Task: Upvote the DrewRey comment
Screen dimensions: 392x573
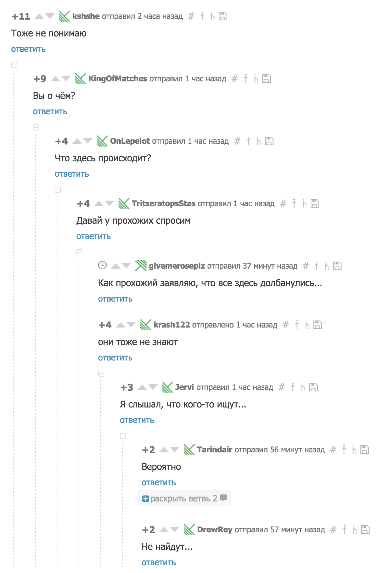Action: click(x=164, y=530)
